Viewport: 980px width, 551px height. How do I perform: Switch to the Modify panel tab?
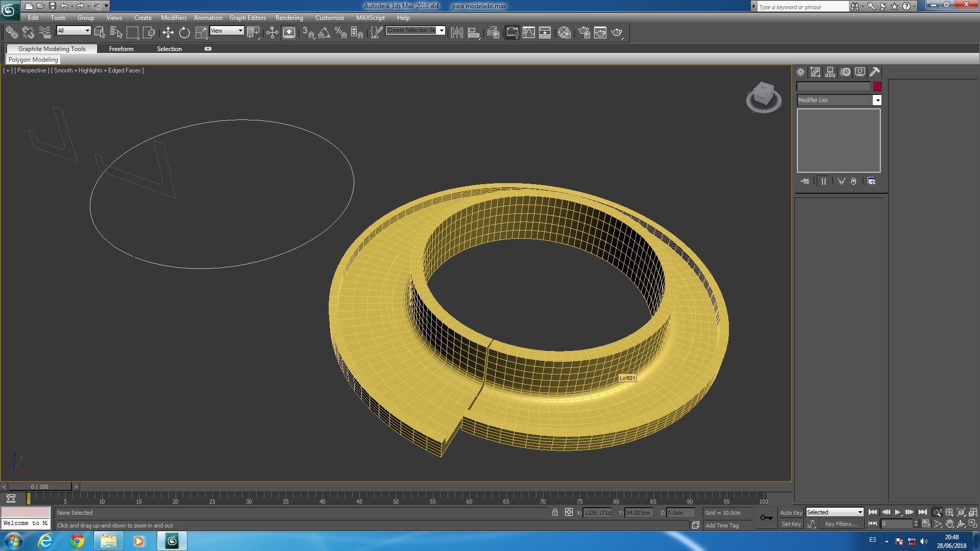[815, 72]
